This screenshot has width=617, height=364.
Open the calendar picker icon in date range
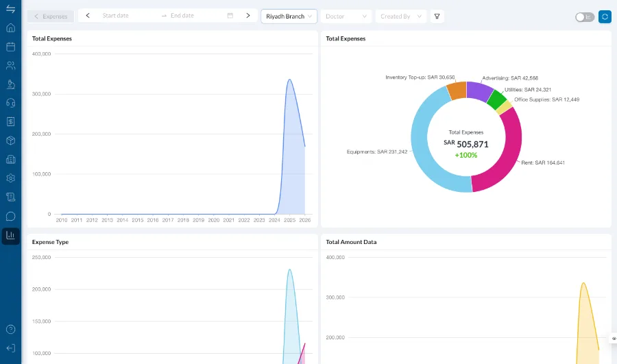pyautogui.click(x=230, y=16)
